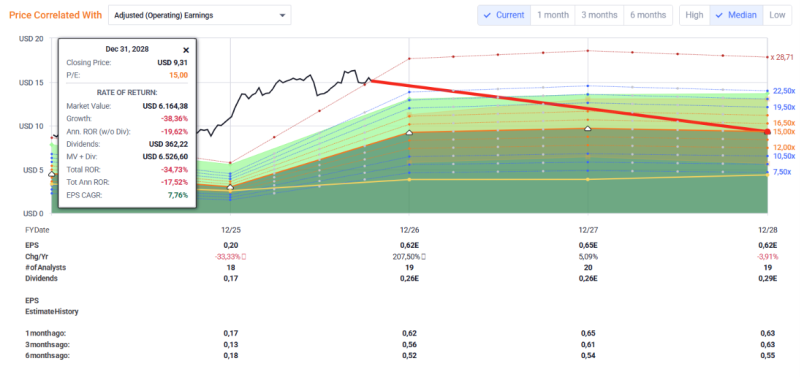The width and height of the screenshot is (800, 377).
Task: Click the 0,62E EPS value for 12/26
Action: tap(410, 244)
